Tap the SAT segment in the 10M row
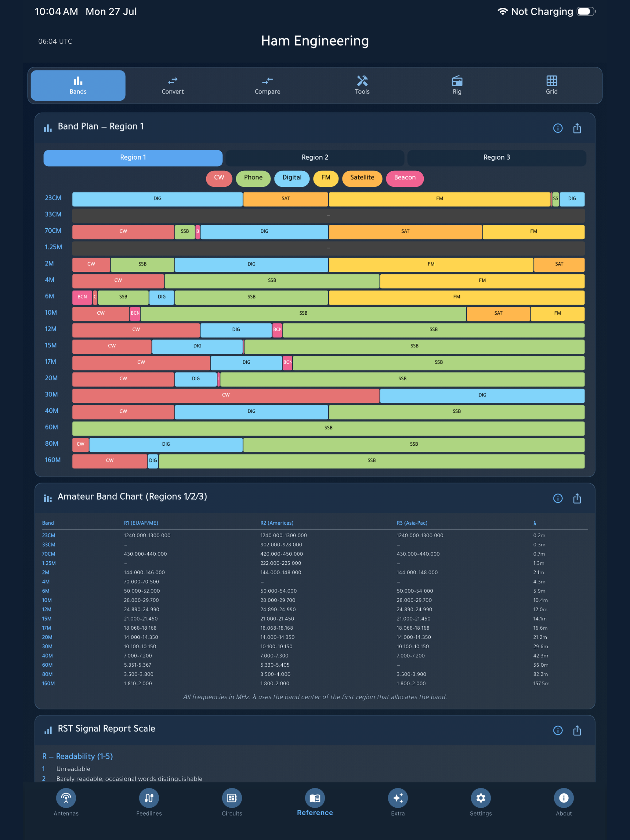Screen dimensions: 630x840 [x=498, y=314]
